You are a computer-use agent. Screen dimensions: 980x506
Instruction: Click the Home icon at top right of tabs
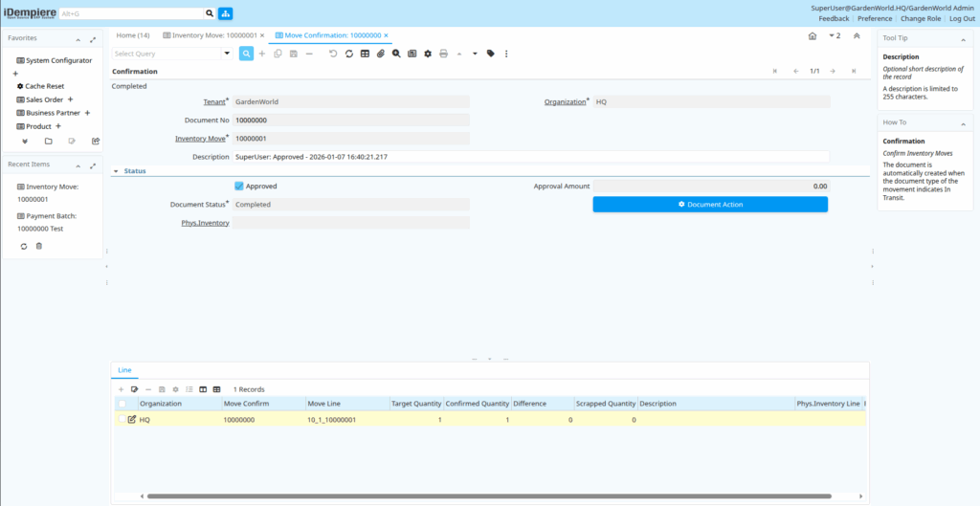813,35
